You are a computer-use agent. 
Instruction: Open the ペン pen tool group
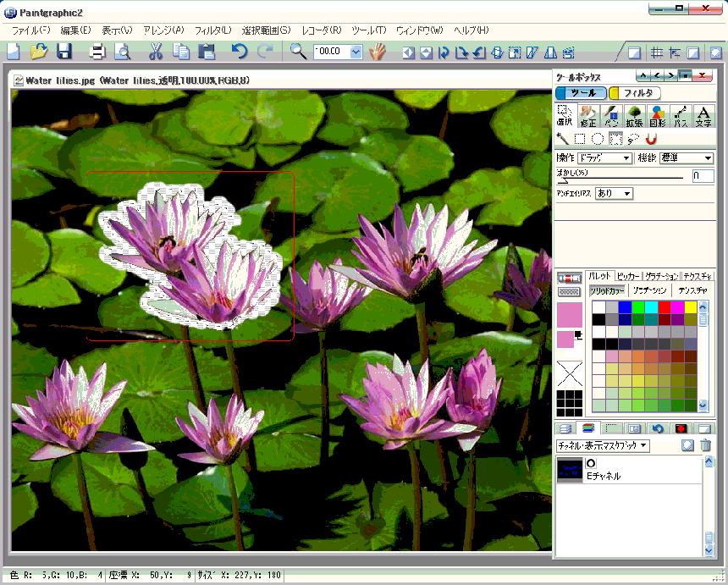611,116
